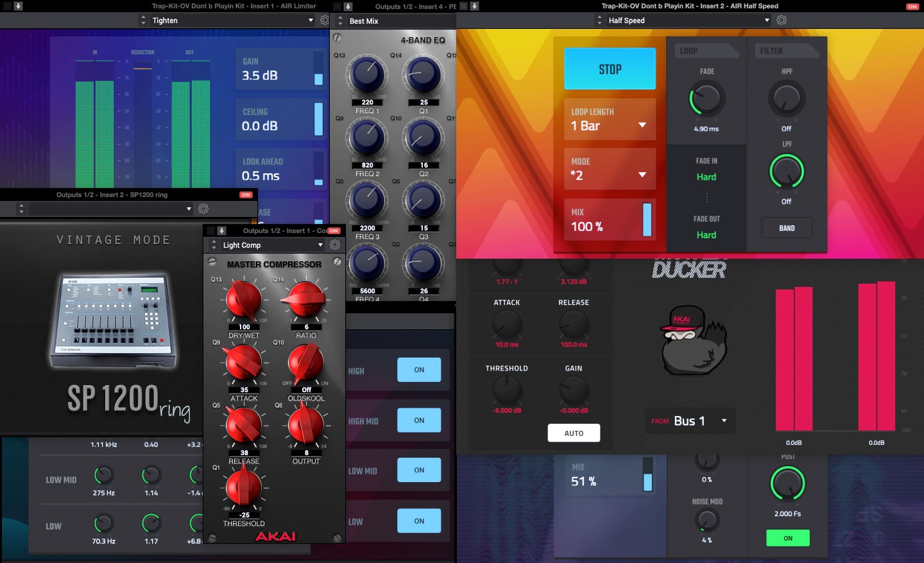Open the AIR Limiter settings gear icon
924x563 pixels.
tap(325, 20)
